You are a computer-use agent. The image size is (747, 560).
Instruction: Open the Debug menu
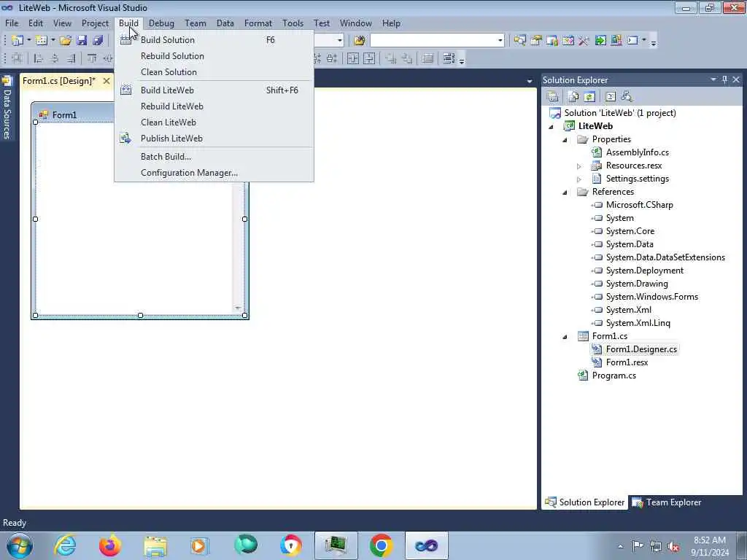click(x=161, y=23)
